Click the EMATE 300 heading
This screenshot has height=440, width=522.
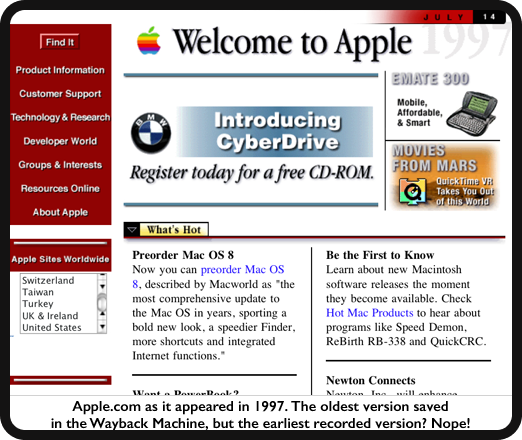pyautogui.click(x=430, y=79)
